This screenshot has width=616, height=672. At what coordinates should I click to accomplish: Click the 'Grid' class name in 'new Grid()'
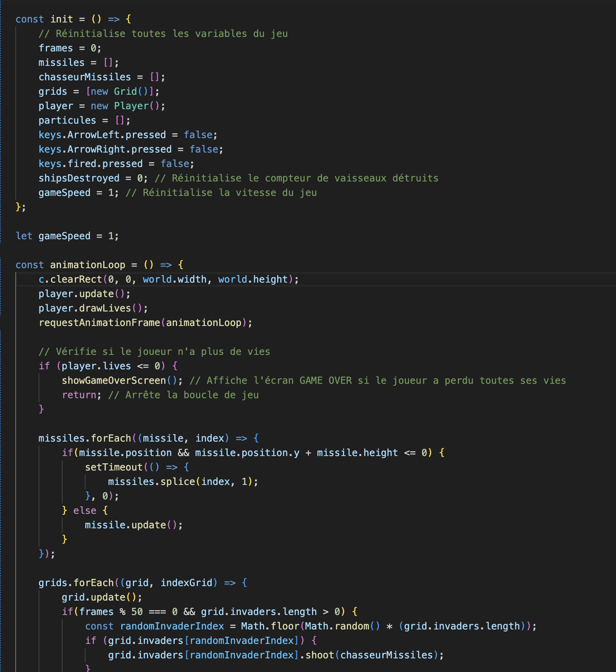click(x=125, y=92)
